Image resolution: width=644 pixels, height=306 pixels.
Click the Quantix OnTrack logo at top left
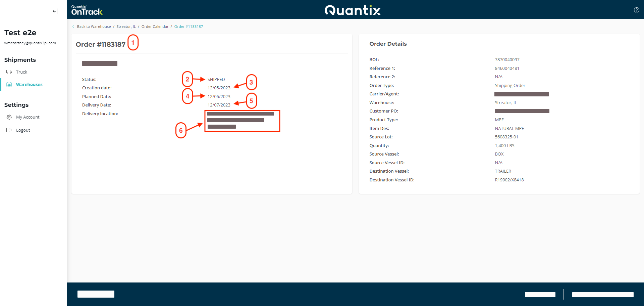pyautogui.click(x=87, y=10)
